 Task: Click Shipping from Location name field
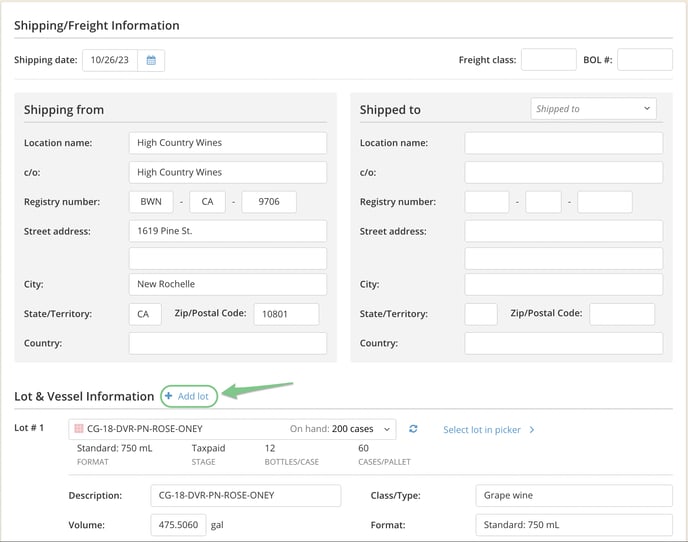click(x=227, y=143)
